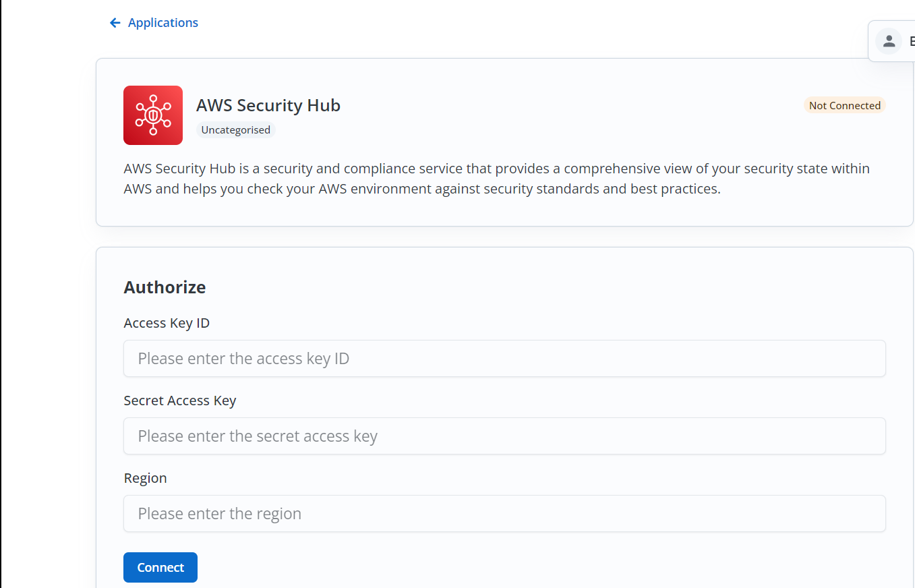The width and height of the screenshot is (915, 588).
Task: Focus the Region input field
Action: [504, 514]
